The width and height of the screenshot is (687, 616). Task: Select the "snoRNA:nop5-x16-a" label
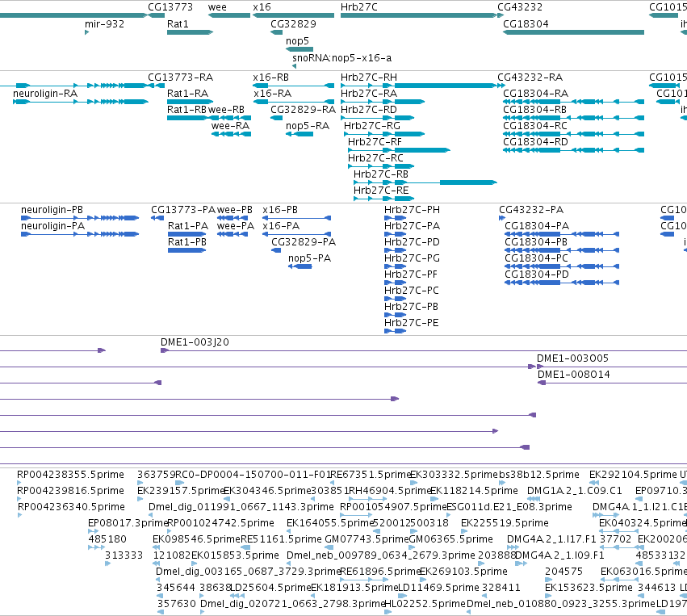click(341, 58)
